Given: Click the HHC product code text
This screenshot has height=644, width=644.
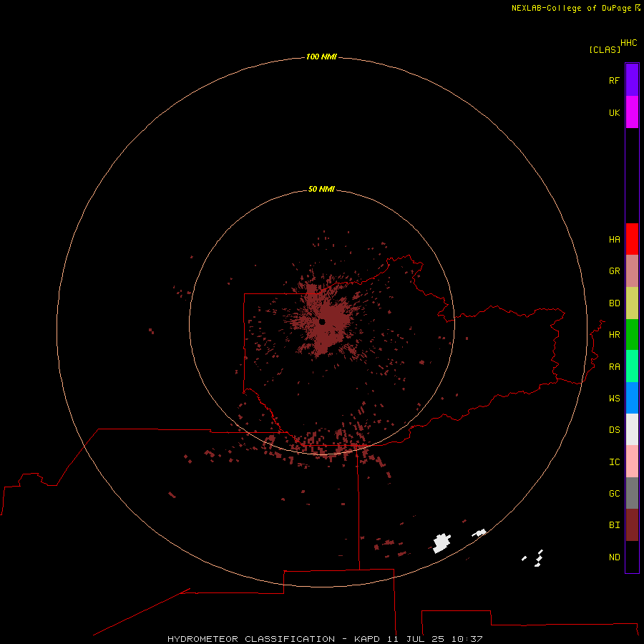Looking at the screenshot, I should click(628, 43).
